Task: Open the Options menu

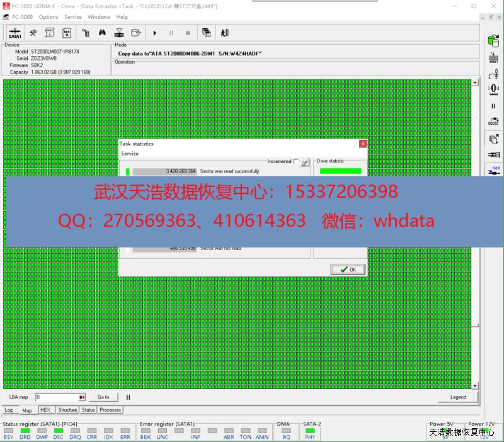Action: (x=49, y=17)
